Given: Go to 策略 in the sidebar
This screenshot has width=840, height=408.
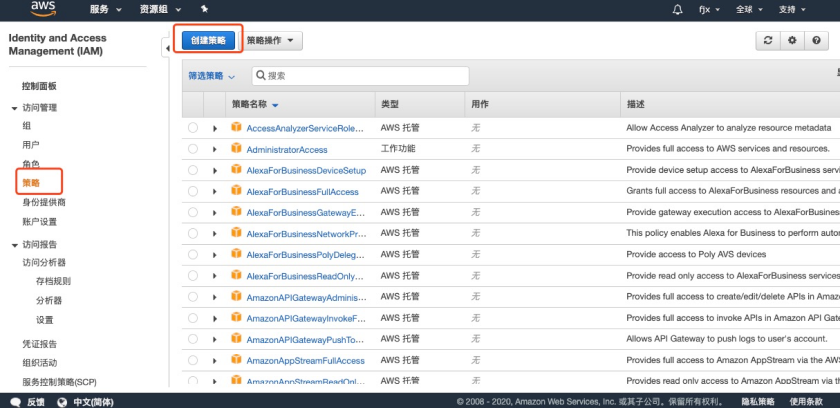Looking at the screenshot, I should [x=31, y=183].
